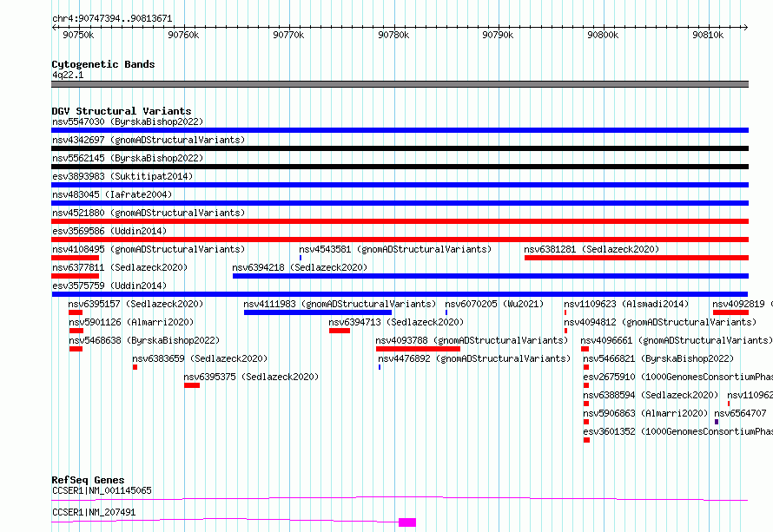Open CCSER1|NM_001145065 transcript

click(102, 490)
